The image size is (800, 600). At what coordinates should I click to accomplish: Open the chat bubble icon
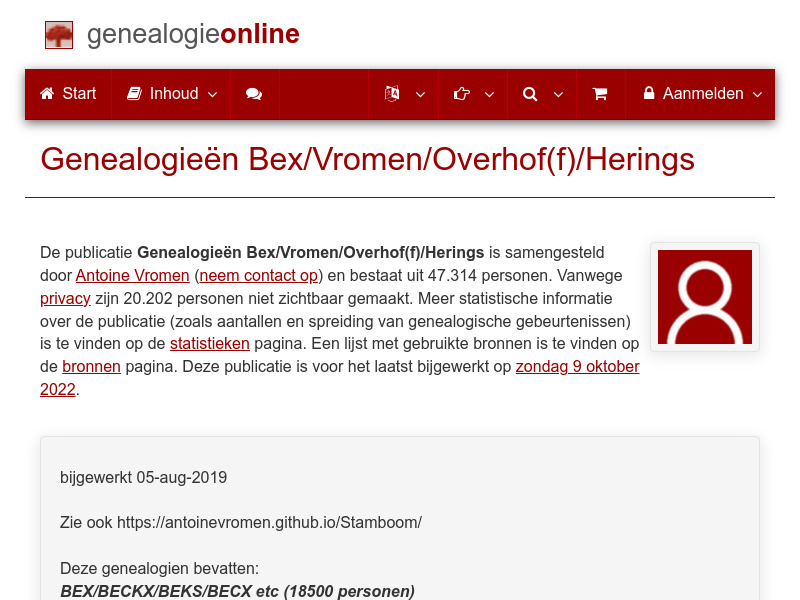pos(253,93)
